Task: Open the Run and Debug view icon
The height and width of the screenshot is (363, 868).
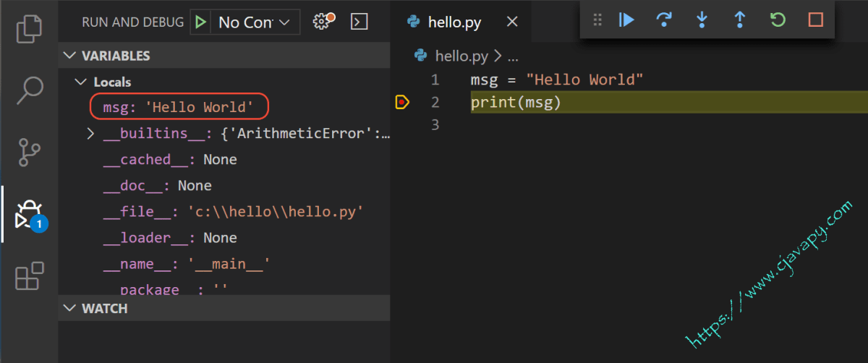Action: point(30,215)
